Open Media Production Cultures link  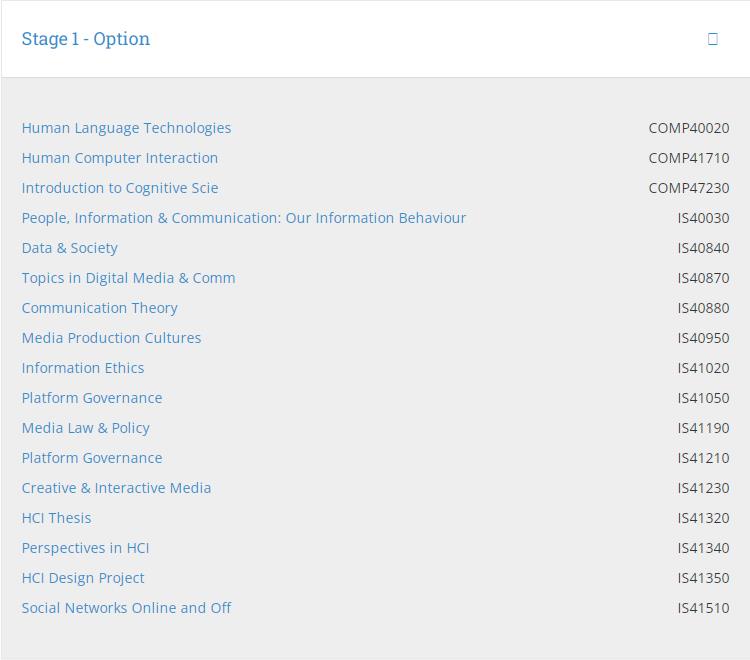pyautogui.click(x=112, y=338)
